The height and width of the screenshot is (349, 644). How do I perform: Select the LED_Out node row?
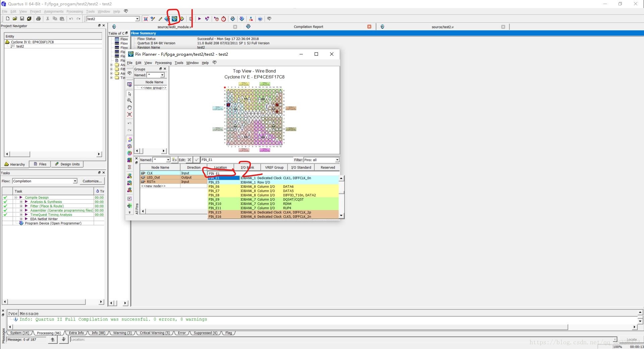tap(173, 178)
